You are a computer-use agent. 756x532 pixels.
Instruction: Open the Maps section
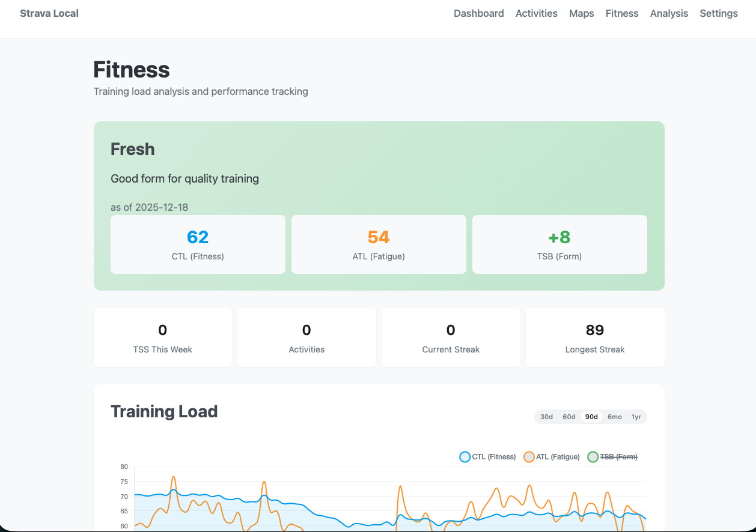(581, 13)
